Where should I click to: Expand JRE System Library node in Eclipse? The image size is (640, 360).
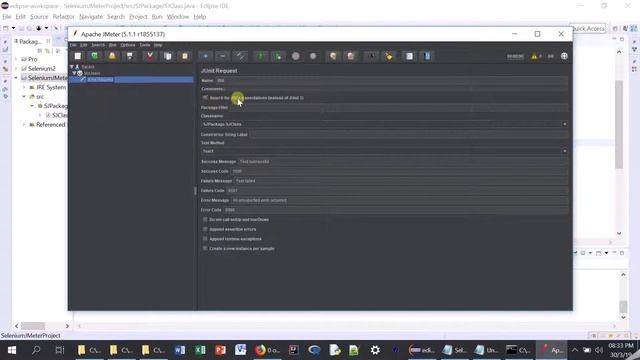pos(24,87)
